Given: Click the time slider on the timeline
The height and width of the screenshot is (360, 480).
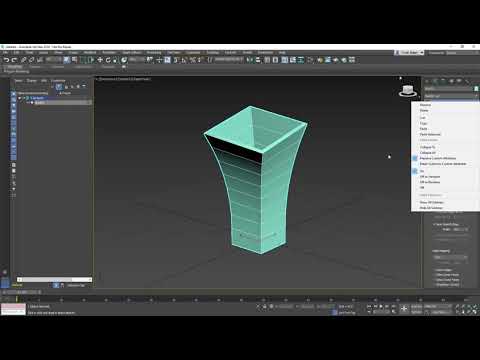Looking at the screenshot, I should tap(21, 292).
